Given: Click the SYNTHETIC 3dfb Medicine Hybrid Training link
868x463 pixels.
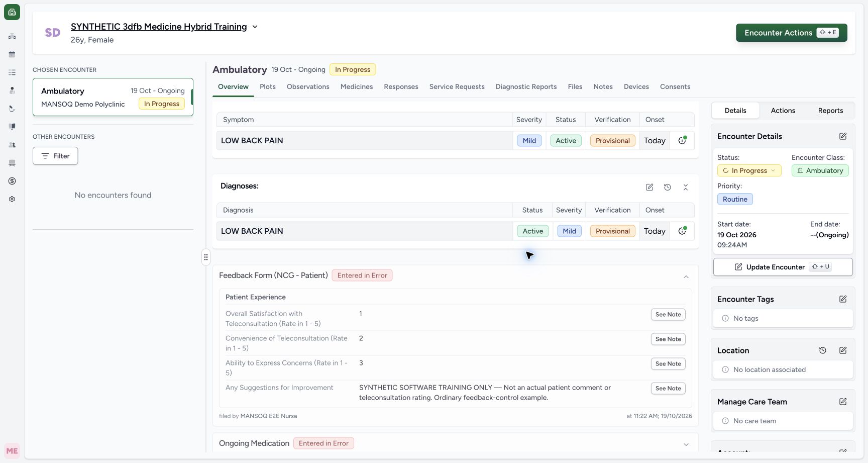Looking at the screenshot, I should [159, 27].
